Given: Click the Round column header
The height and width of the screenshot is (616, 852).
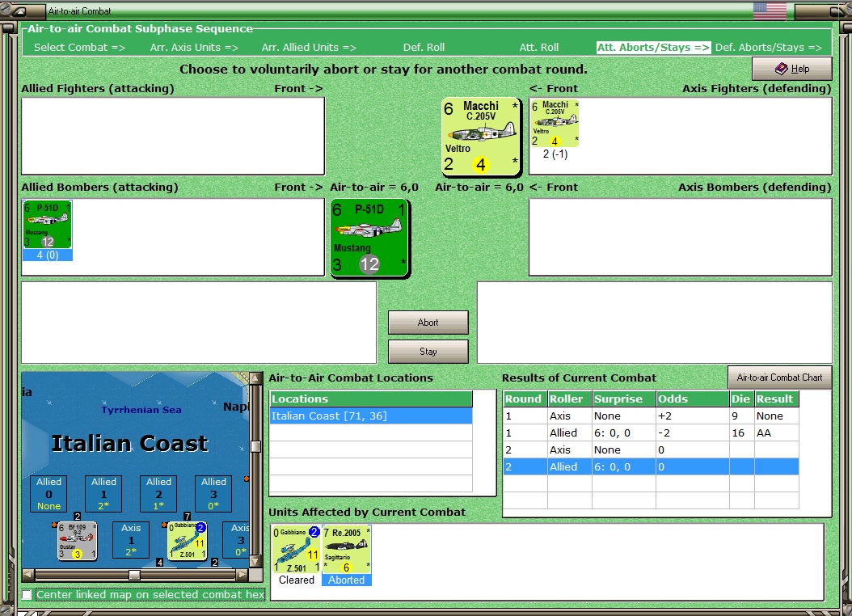Looking at the screenshot, I should pyautogui.click(x=525, y=399).
